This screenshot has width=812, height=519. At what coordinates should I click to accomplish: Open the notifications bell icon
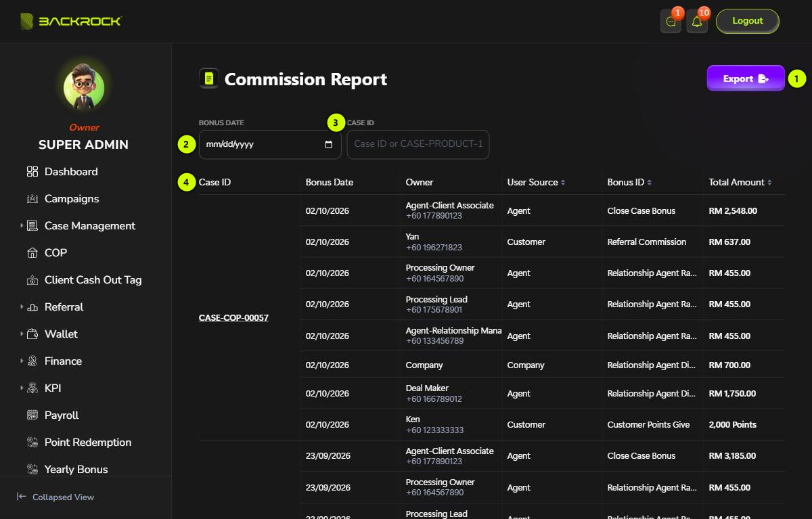pos(697,22)
